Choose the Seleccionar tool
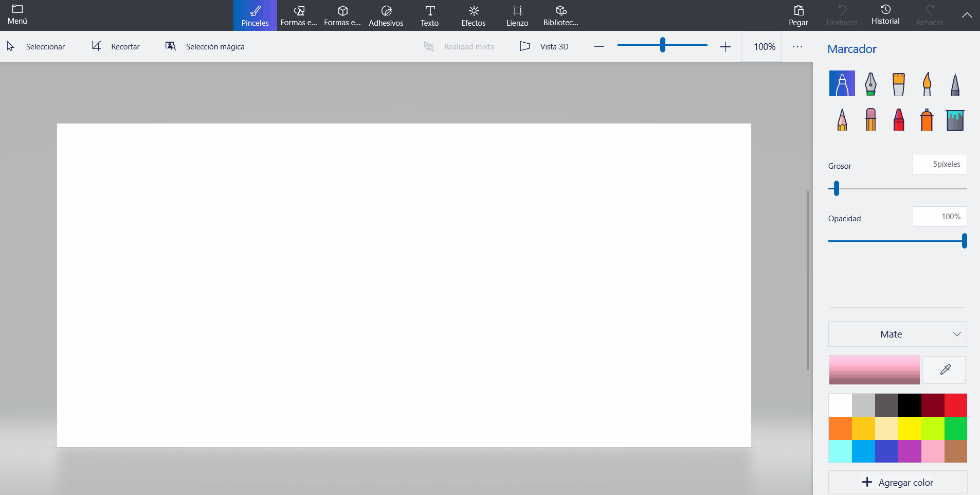 pyautogui.click(x=36, y=46)
